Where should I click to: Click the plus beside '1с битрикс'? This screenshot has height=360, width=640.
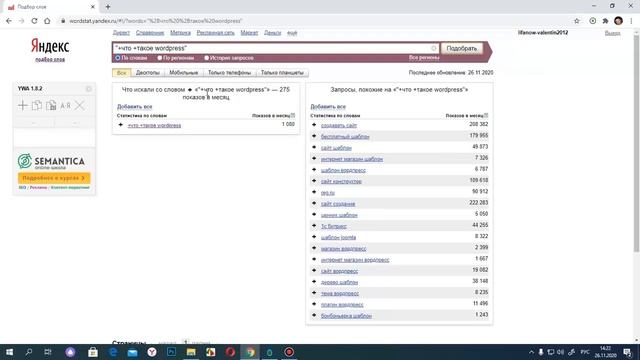tap(314, 226)
